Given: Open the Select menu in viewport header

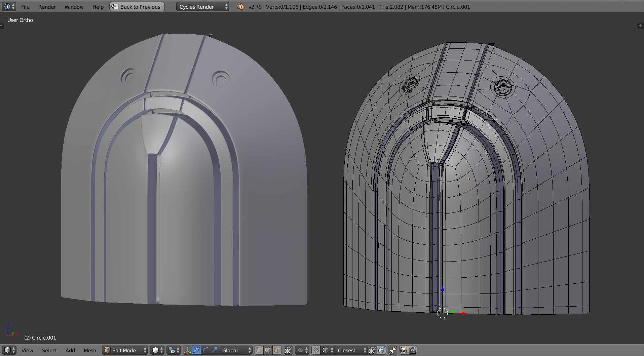Looking at the screenshot, I should [49, 350].
